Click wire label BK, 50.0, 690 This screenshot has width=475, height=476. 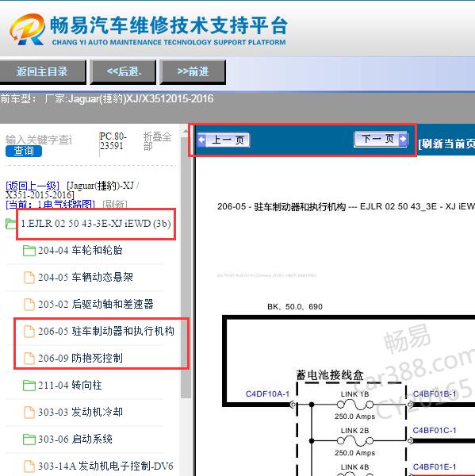tap(295, 306)
